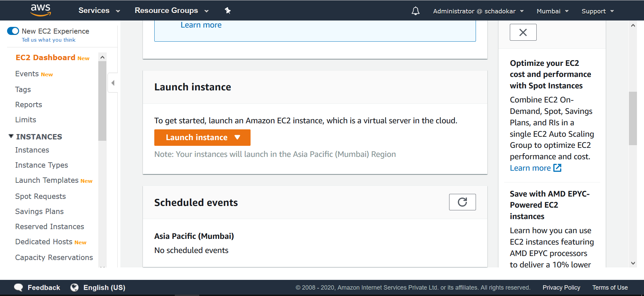Collapse the INSTANCES section triangle
The height and width of the screenshot is (296, 644).
coord(11,136)
